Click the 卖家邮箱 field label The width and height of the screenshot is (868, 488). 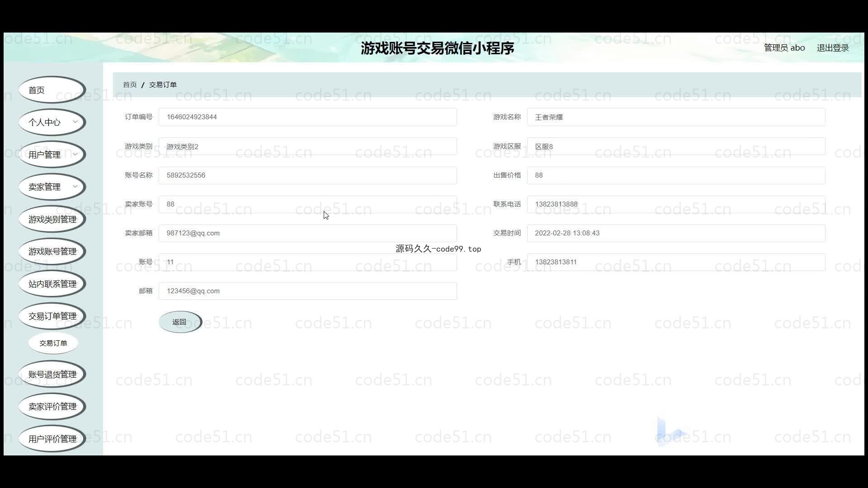tap(139, 233)
